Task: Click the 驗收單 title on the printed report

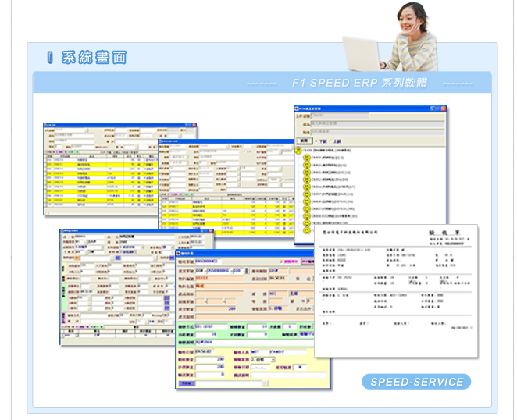Action: [x=444, y=233]
